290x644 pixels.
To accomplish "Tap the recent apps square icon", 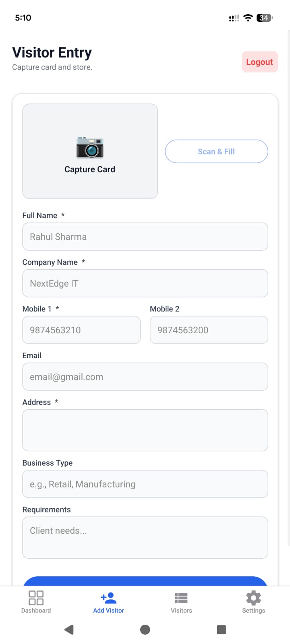I will tap(221, 630).
